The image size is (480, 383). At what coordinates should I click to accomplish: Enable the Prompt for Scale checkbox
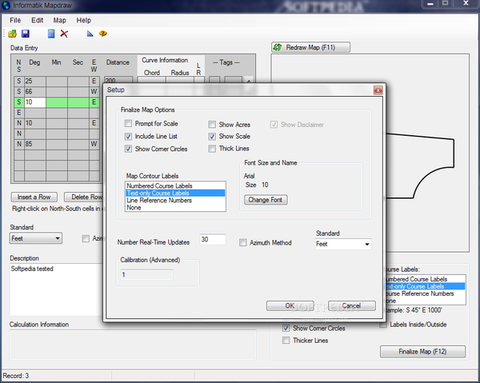[128, 124]
